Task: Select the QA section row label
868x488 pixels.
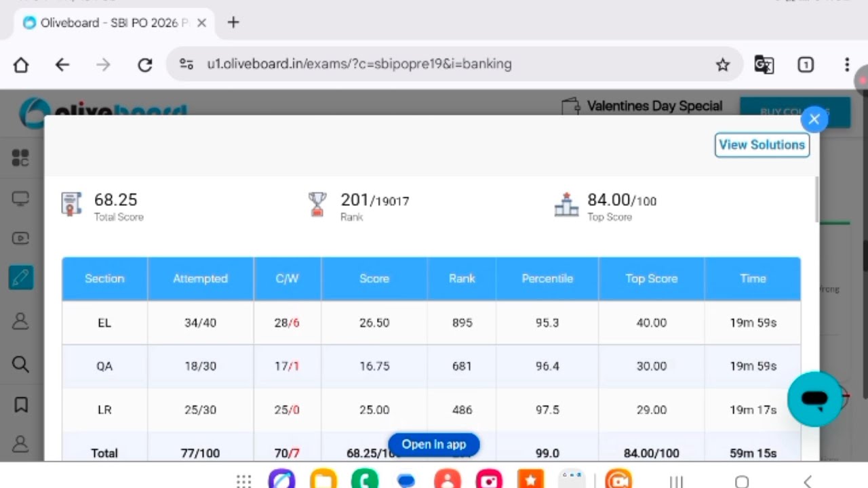Action: coord(104,366)
